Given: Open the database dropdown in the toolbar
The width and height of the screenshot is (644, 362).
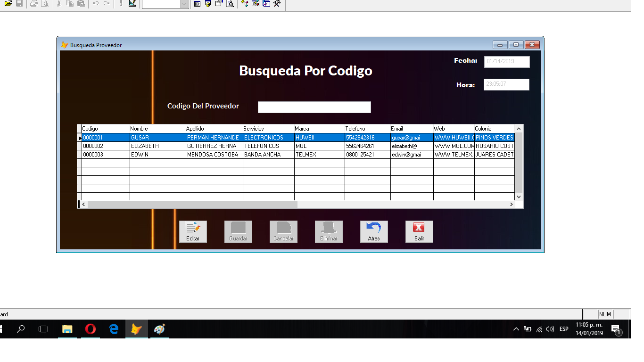Looking at the screenshot, I should 184,4.
